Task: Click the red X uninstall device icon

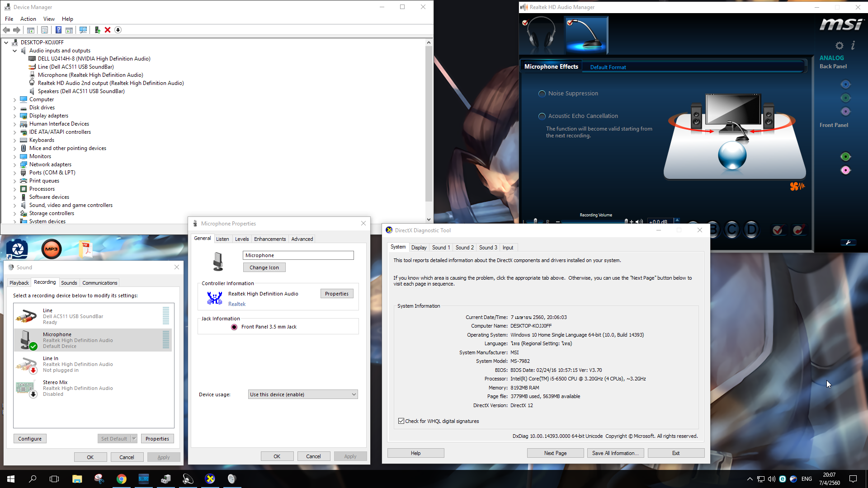Action: pos(108,30)
